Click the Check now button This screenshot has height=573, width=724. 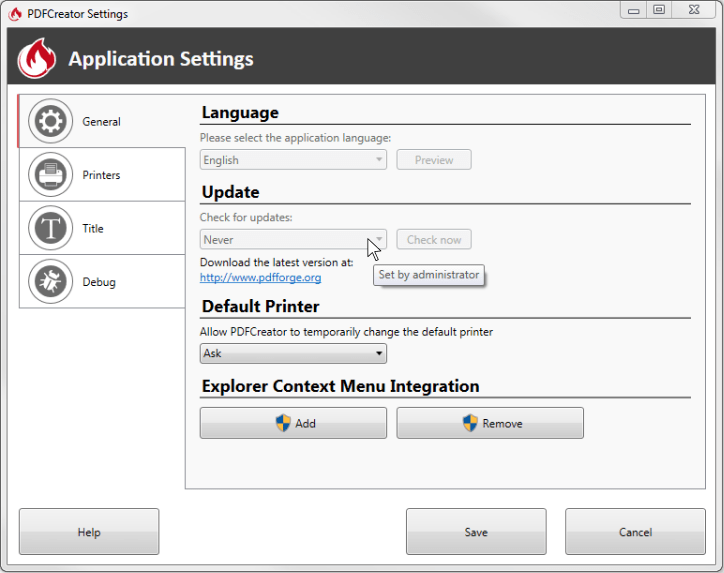pos(434,240)
